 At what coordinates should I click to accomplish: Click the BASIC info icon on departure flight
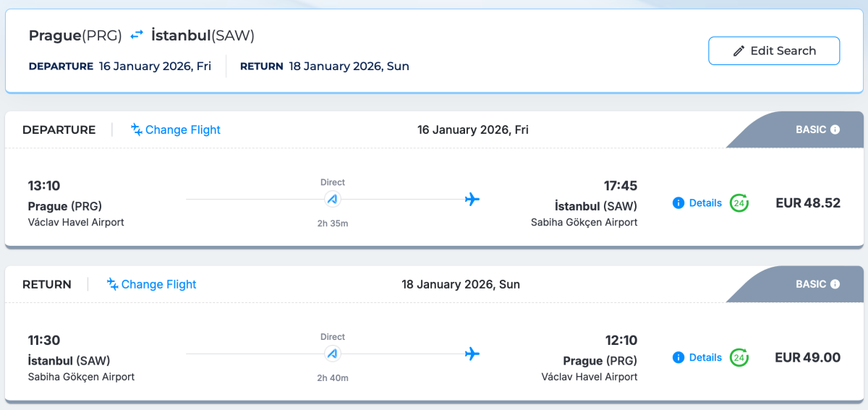[x=835, y=130]
